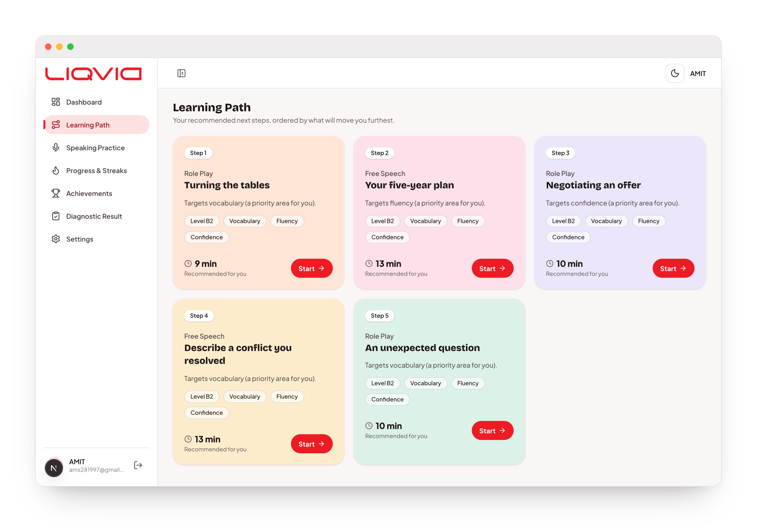The image size is (757, 532).
Task: Click the Your five-year plan title
Action: pos(409,185)
